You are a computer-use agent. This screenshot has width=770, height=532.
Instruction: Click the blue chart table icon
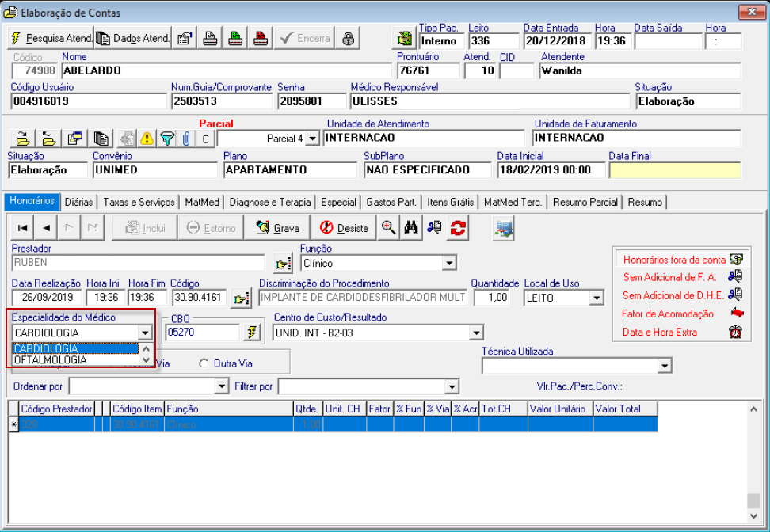[x=504, y=229]
